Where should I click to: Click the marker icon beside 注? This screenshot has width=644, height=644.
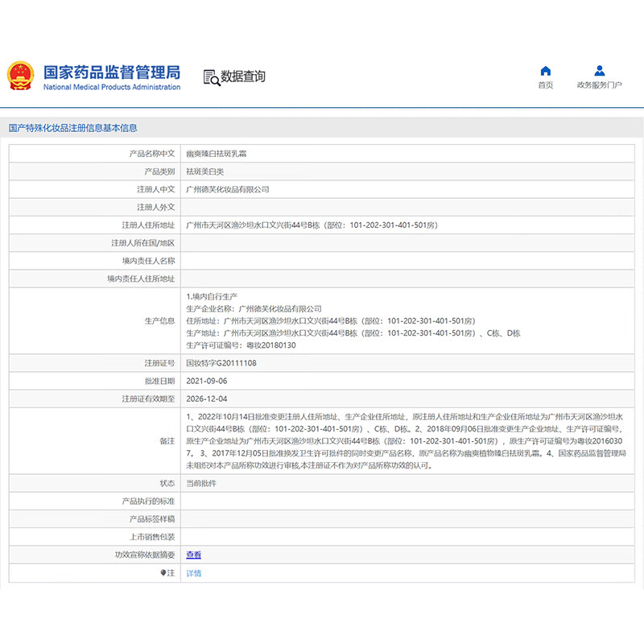[x=163, y=573]
